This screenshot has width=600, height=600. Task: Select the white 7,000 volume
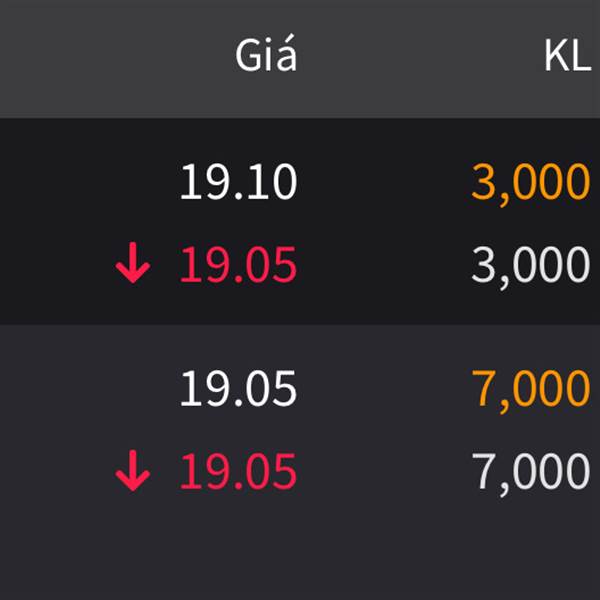pyautogui.click(x=531, y=473)
